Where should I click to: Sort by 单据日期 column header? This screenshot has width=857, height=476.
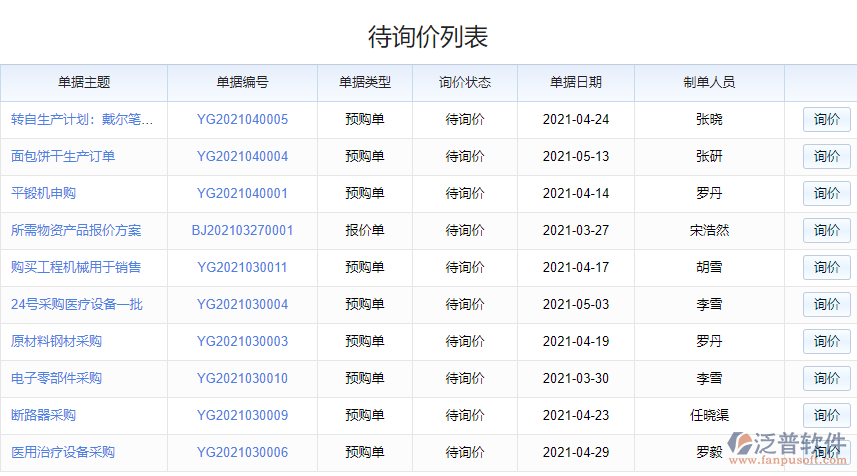pos(575,82)
